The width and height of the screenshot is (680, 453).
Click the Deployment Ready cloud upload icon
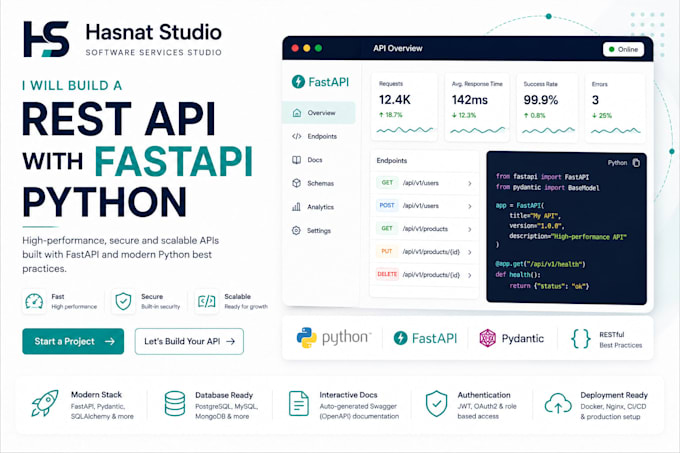(558, 403)
